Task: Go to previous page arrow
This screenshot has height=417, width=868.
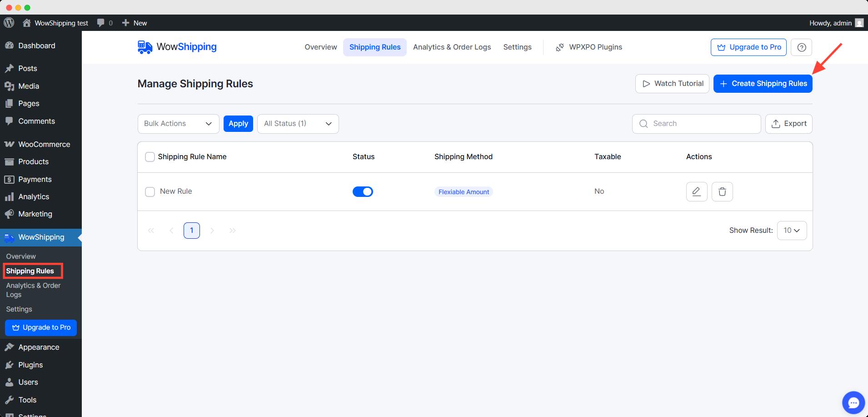Action: [x=171, y=231]
